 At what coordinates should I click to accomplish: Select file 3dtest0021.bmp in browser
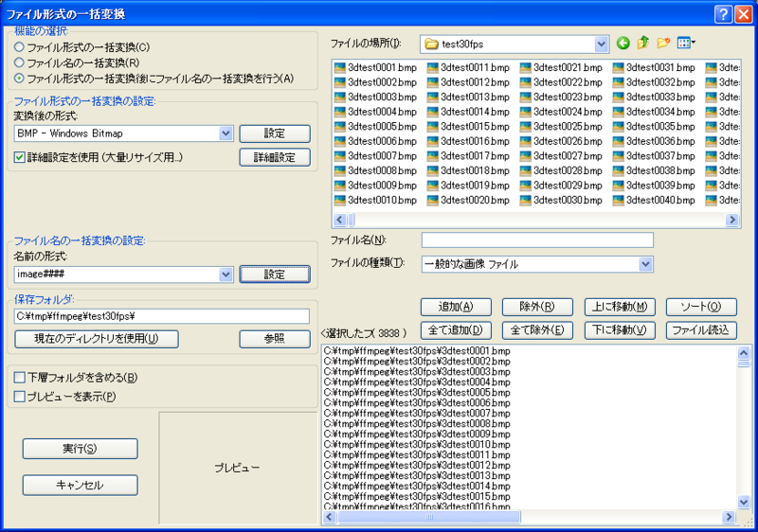561,67
